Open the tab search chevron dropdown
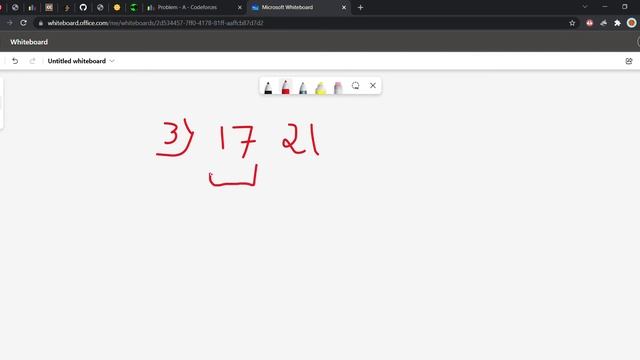Screen dimensions: 640x360 (584, 7)
